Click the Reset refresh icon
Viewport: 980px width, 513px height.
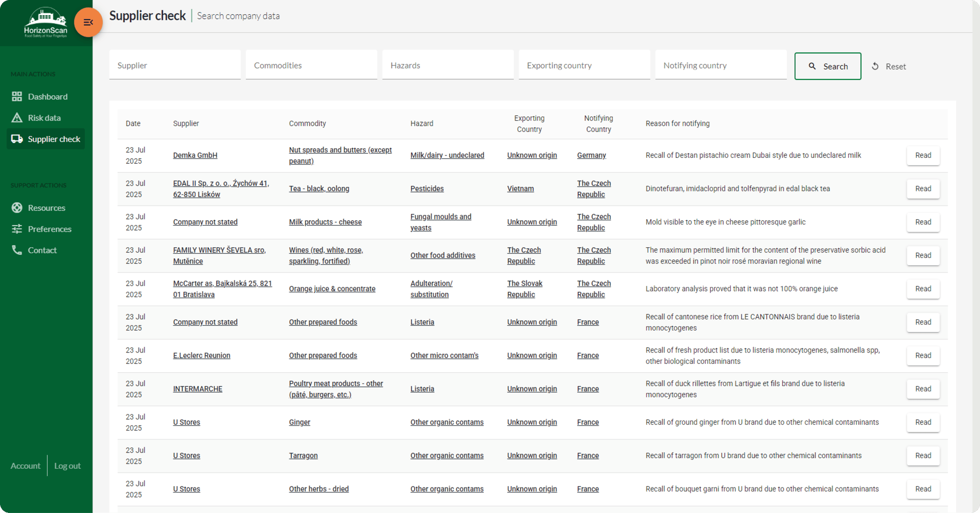(875, 66)
